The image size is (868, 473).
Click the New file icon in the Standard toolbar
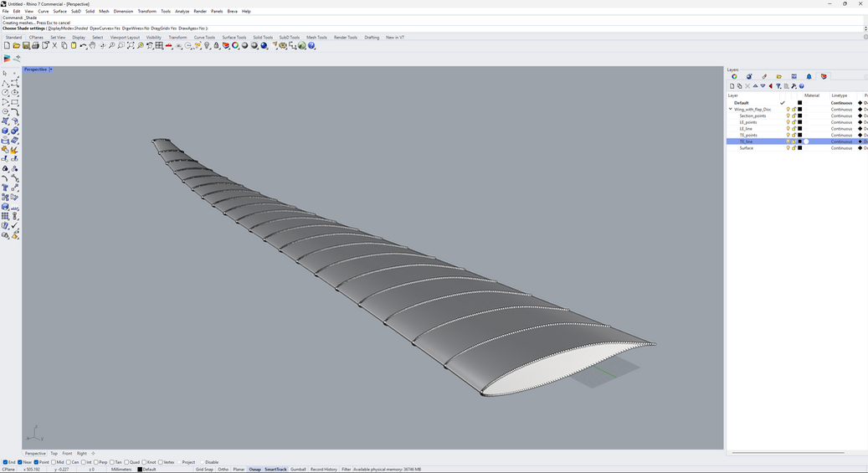tap(8, 45)
